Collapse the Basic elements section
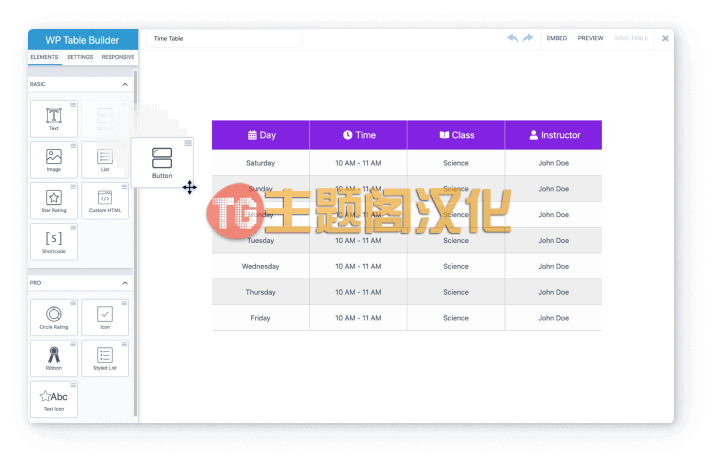The height and width of the screenshot is (466, 718). tap(125, 84)
